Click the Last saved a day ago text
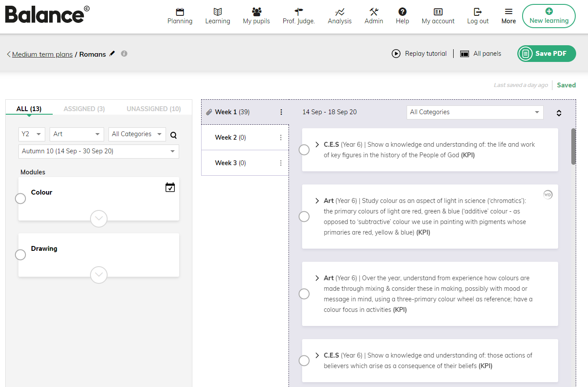This screenshot has width=588, height=387. pos(521,85)
